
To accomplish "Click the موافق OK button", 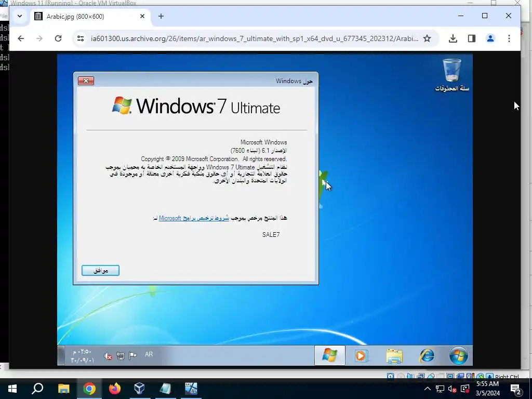I will click(100, 270).
